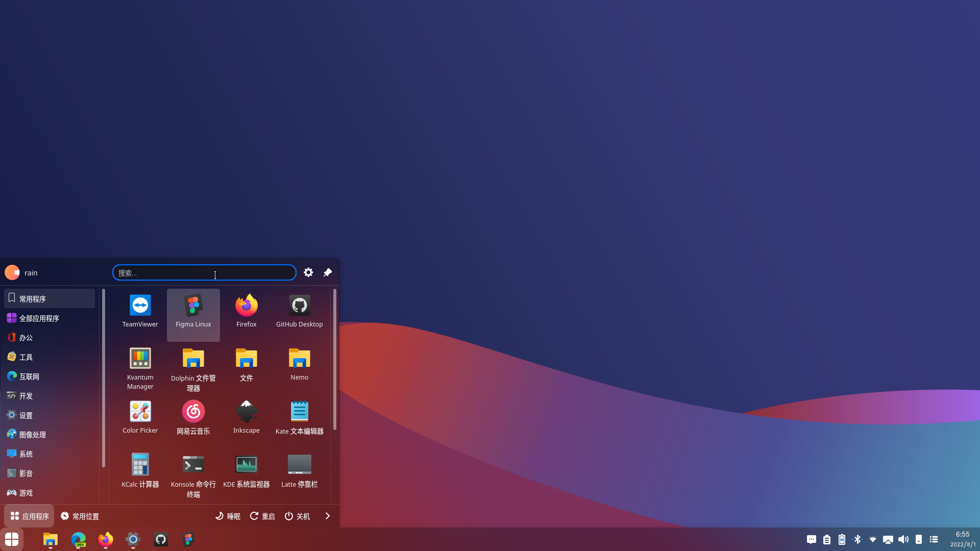The height and width of the screenshot is (551, 980).
Task: Open battery status tray icon
Action: point(842,539)
